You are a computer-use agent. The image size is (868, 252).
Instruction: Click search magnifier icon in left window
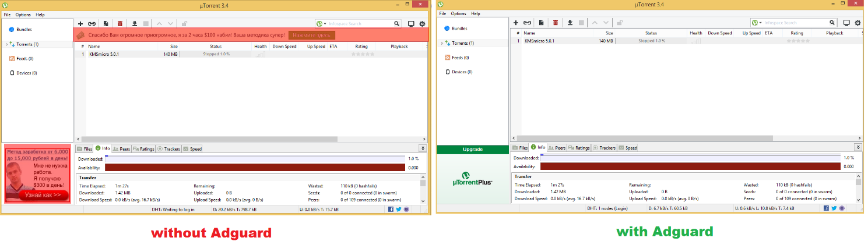tap(397, 24)
